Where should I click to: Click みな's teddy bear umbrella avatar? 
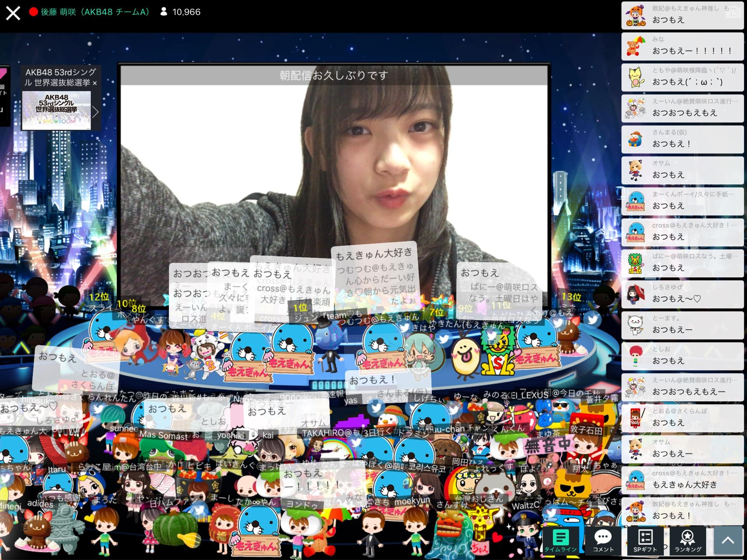(x=635, y=47)
